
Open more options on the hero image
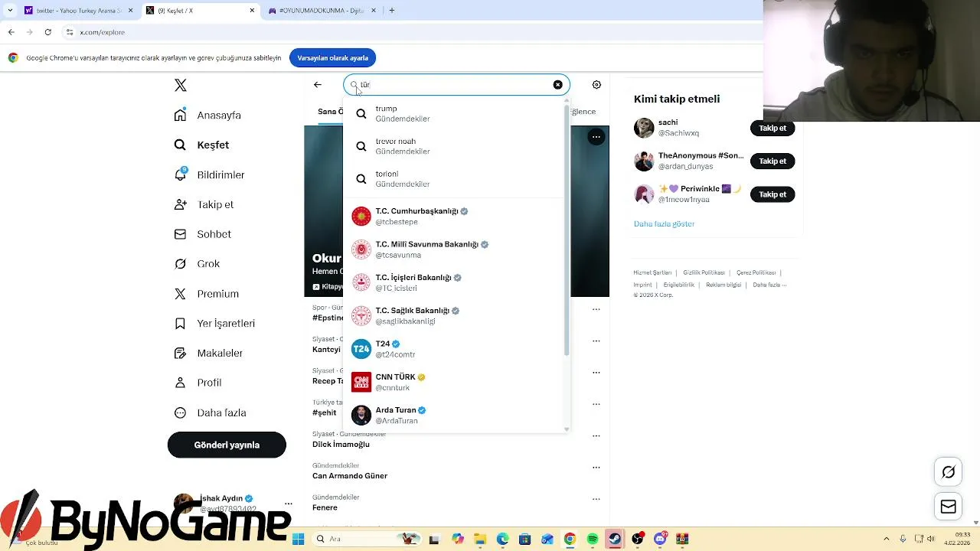[x=596, y=137]
